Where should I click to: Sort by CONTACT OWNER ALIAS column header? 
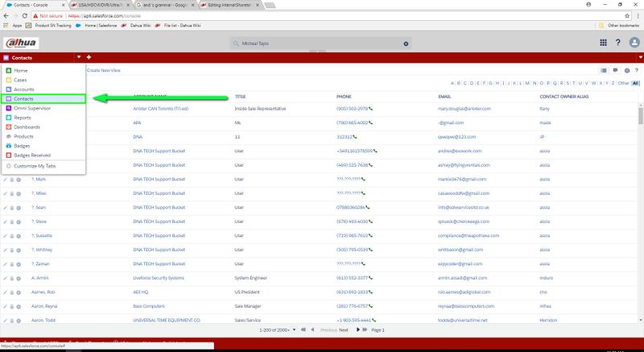point(564,97)
